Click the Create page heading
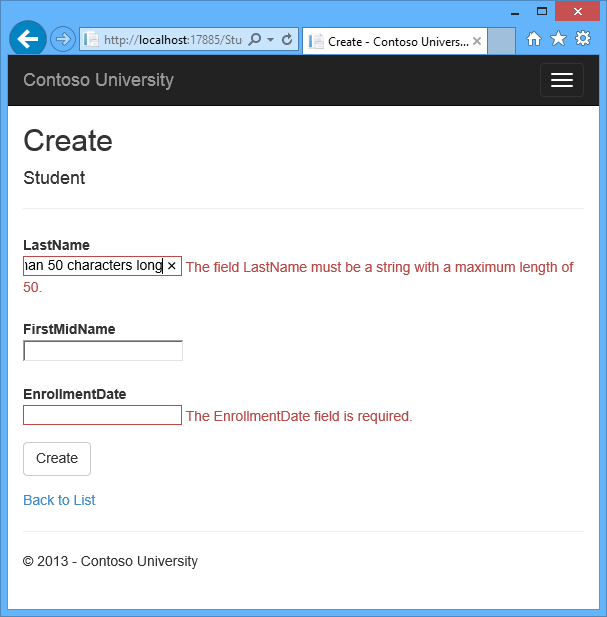This screenshot has height=617, width=607. point(68,140)
